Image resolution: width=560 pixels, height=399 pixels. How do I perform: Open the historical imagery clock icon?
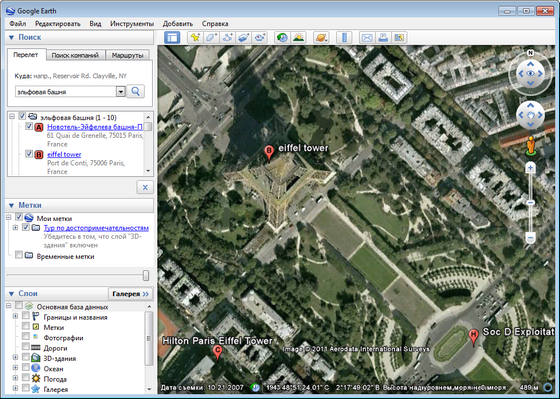pos(282,38)
